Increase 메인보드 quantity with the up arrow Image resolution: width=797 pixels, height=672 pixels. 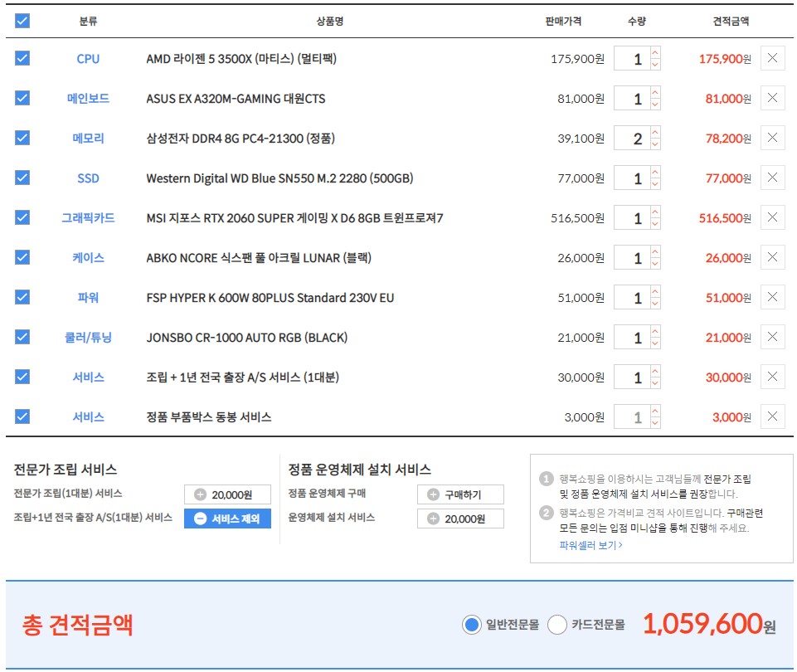coord(655,92)
